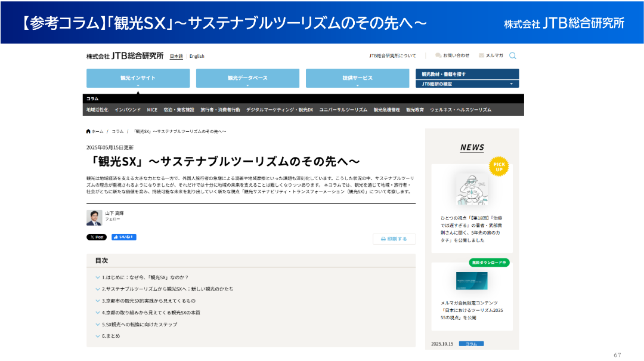Click the Facebook いいね! button

tap(124, 237)
